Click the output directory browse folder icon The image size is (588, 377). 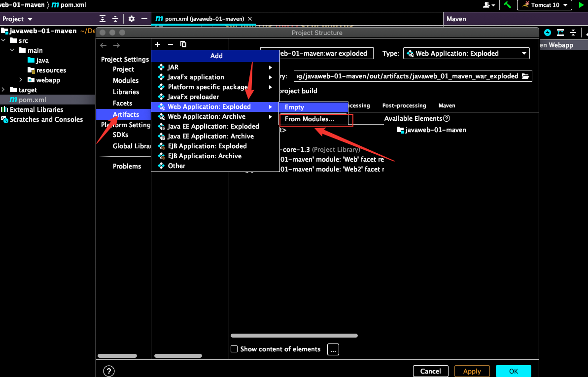click(526, 76)
